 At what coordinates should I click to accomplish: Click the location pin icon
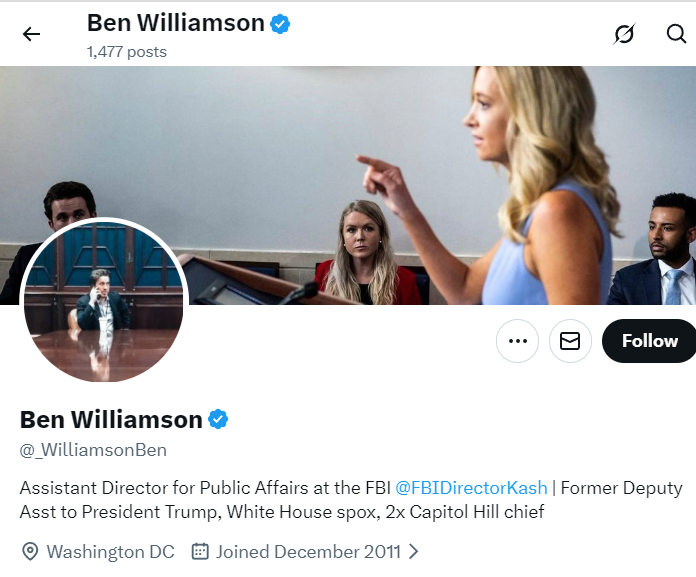point(30,551)
